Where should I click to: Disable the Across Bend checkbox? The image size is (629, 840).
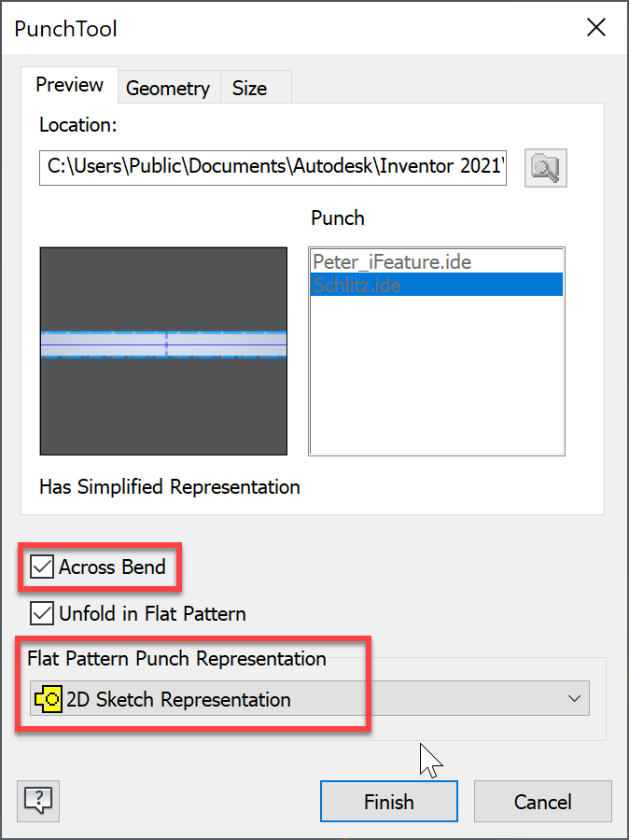coord(40,567)
